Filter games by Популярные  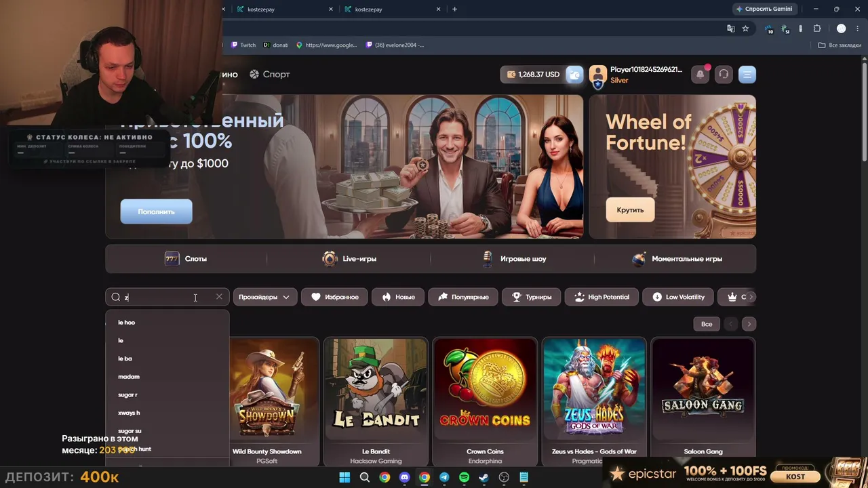pos(463,297)
